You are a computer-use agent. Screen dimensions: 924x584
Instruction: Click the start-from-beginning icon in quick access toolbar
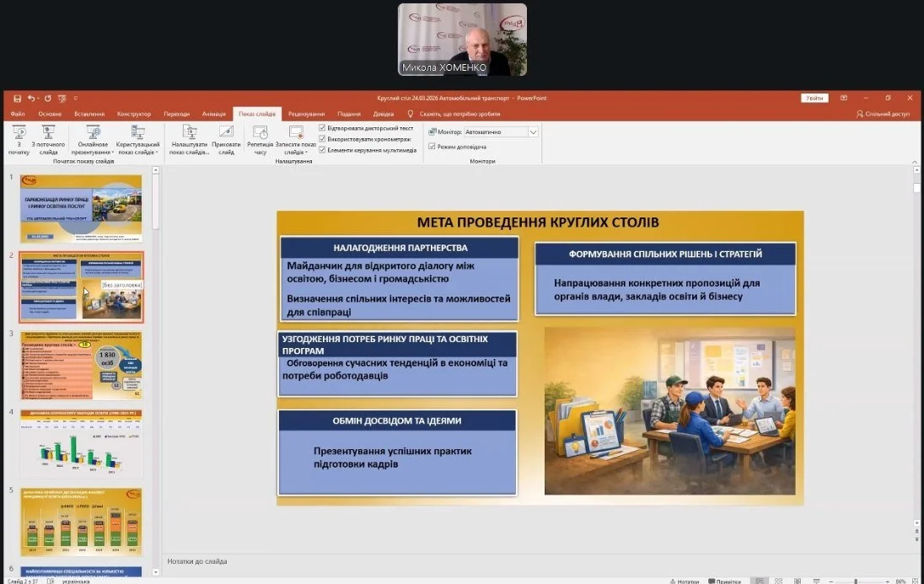(62, 99)
